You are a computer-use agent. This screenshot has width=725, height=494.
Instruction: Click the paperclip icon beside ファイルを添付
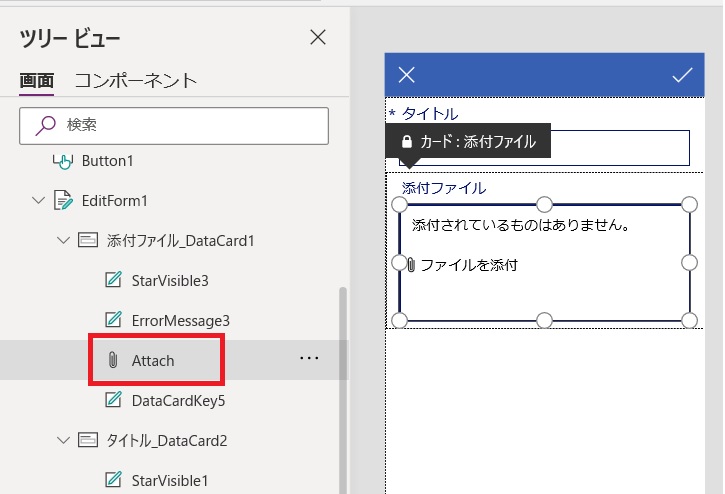click(x=411, y=265)
